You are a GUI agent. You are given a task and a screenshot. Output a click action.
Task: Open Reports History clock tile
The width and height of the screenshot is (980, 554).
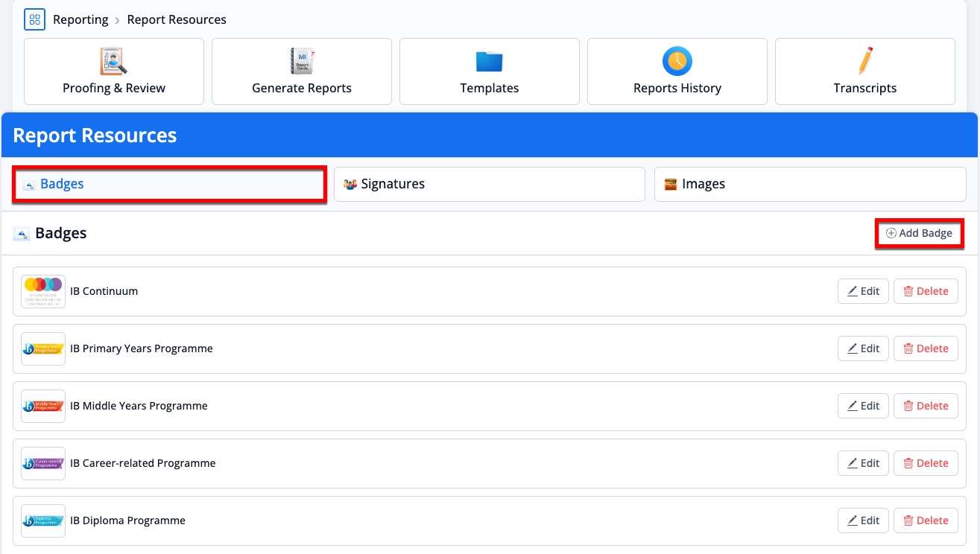677,71
